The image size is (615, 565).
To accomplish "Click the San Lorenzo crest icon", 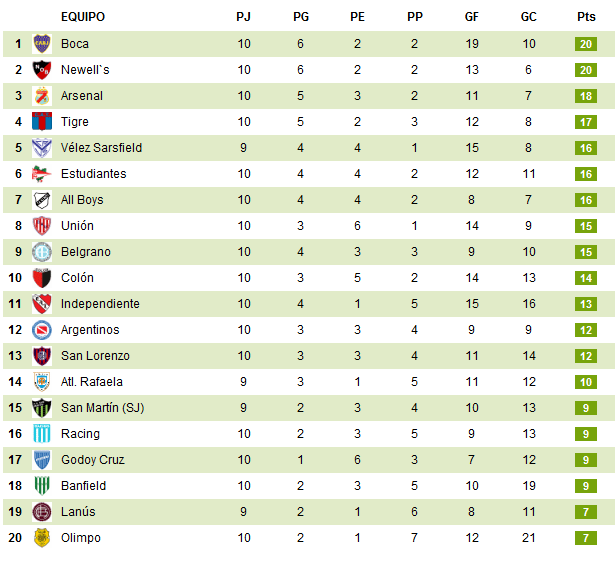I will pos(42,356).
